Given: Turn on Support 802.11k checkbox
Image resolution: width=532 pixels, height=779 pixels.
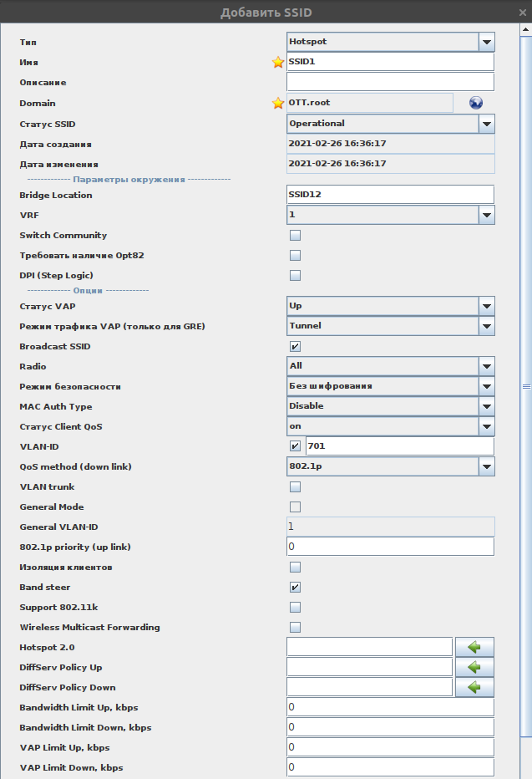Looking at the screenshot, I should pos(295,608).
